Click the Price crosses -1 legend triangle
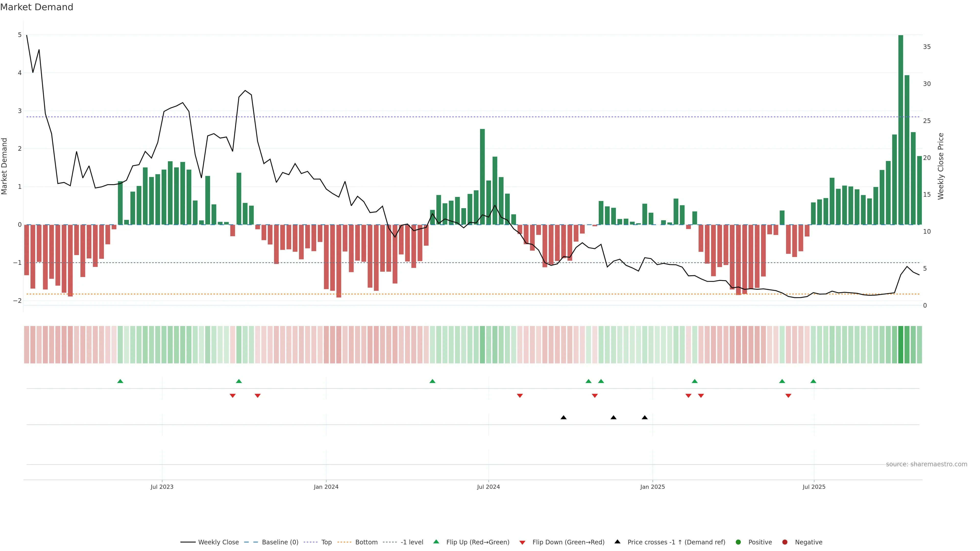This screenshot has height=551, width=980. click(617, 542)
